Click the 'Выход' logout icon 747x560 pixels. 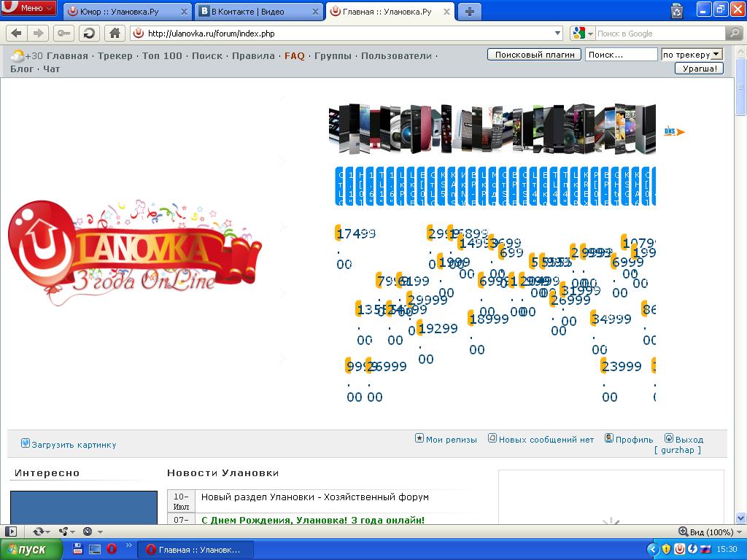click(x=667, y=438)
